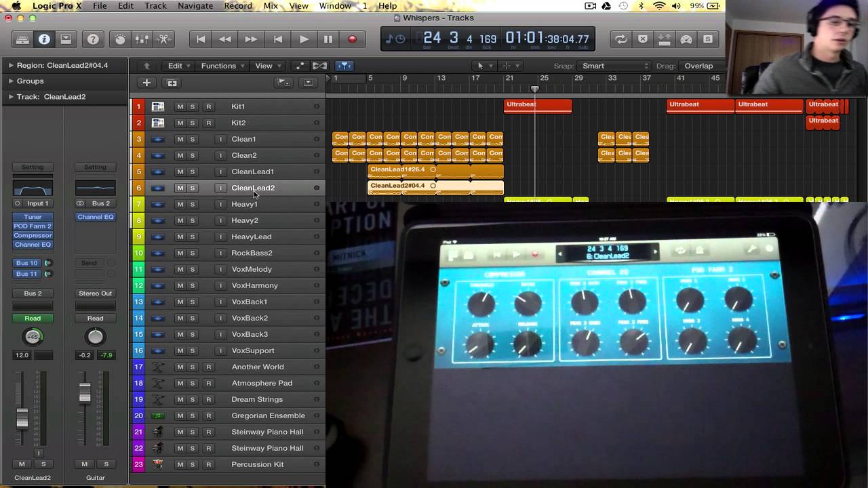Click the CleanLead2 channel volume fader

(x=22, y=418)
